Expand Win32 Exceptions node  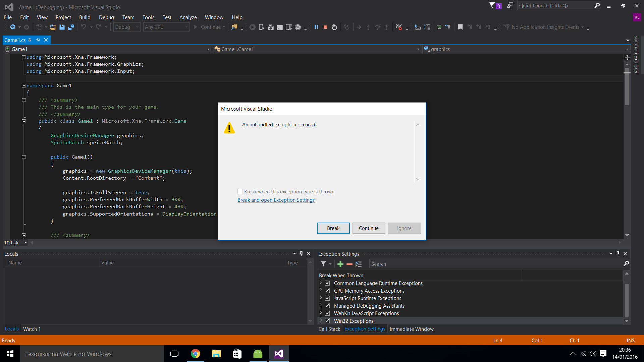coord(321,320)
